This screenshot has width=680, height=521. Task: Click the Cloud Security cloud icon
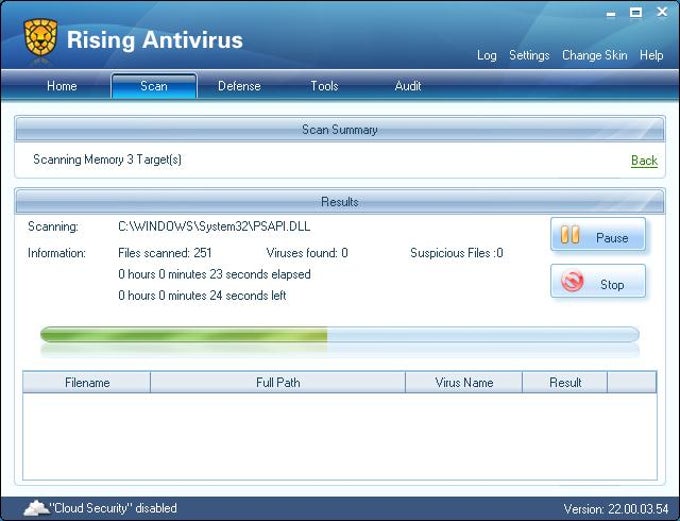coord(36,508)
